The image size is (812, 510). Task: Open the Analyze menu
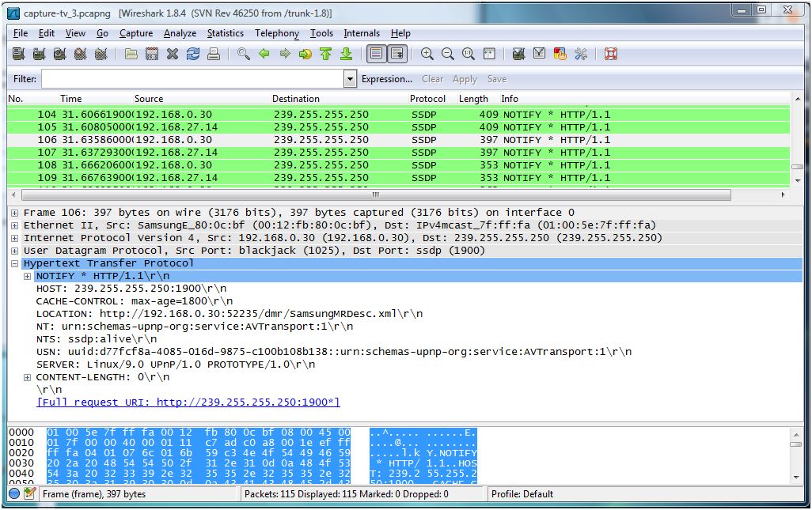click(180, 33)
